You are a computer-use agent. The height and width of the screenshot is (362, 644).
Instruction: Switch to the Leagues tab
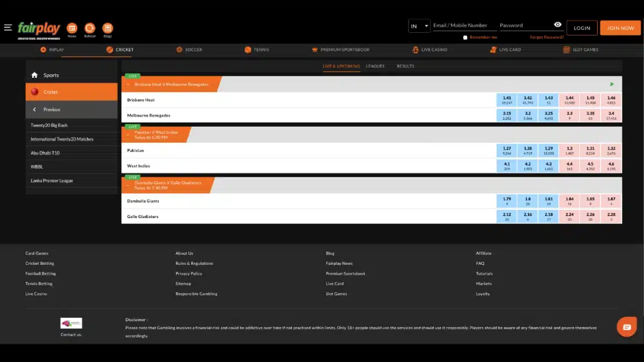375,66
